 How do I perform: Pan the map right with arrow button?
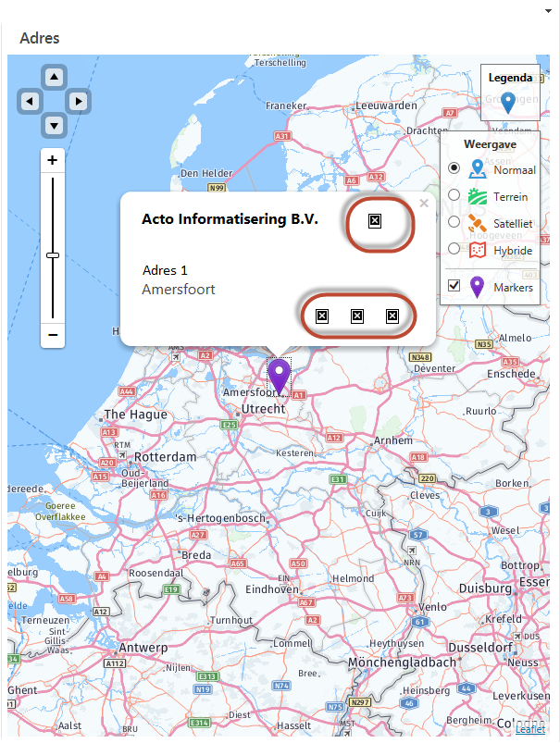tap(79, 101)
